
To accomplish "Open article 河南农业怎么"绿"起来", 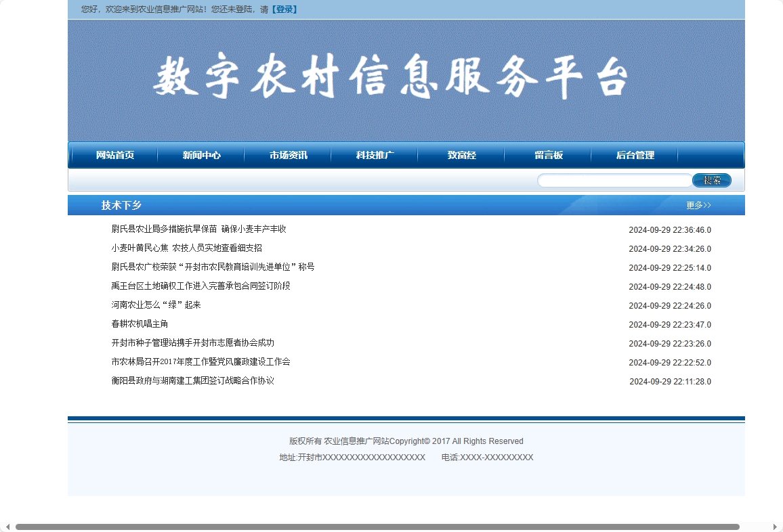I will tap(156, 305).
